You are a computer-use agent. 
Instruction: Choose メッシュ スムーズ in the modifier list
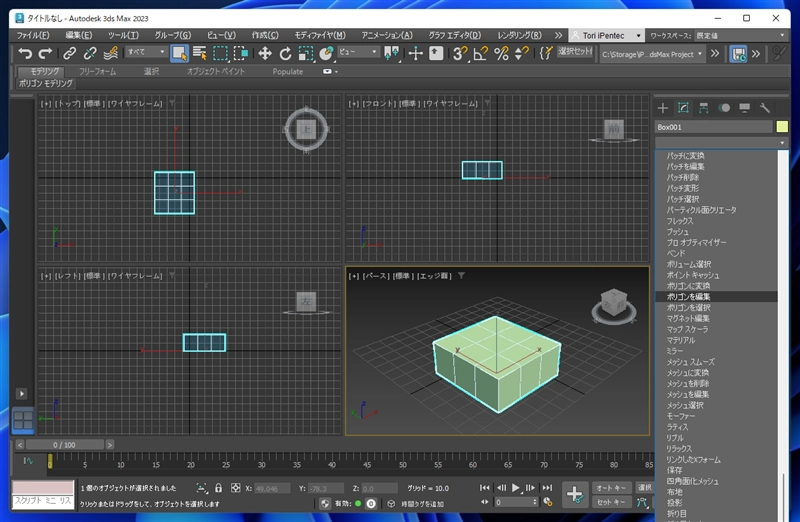click(716, 362)
